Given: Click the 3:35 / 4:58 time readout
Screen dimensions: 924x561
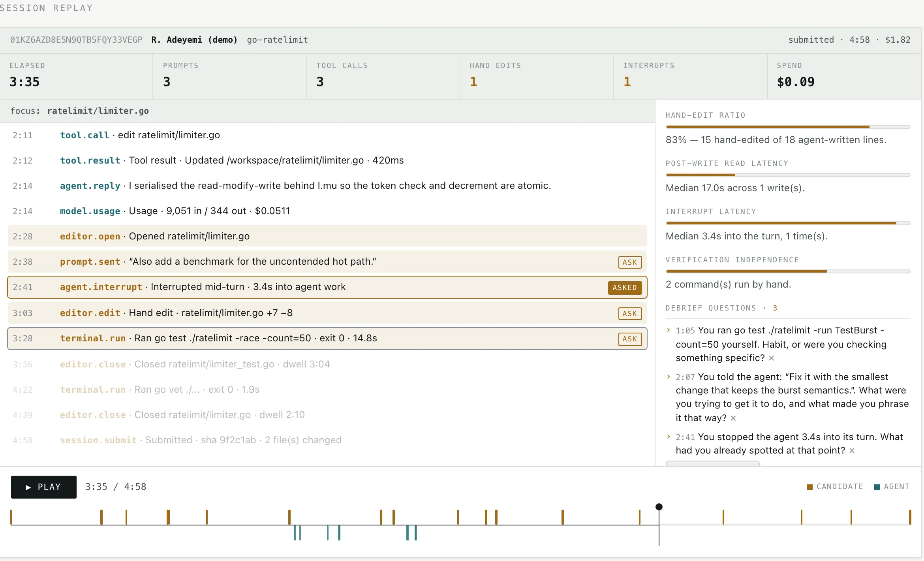Looking at the screenshot, I should [116, 487].
